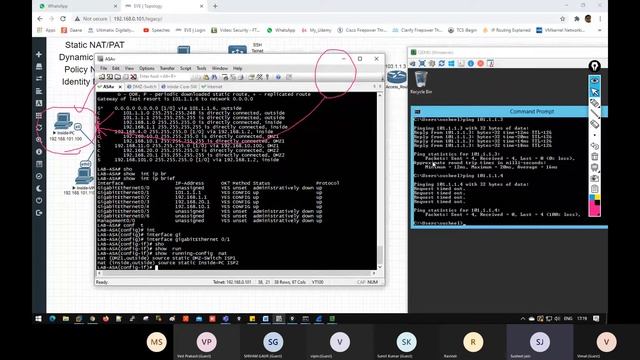
Task: Open the Transfer menu in ASAv window
Action: (x=167, y=68)
